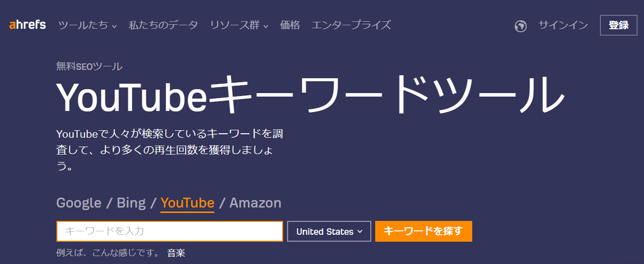The height and width of the screenshot is (264, 644).
Task: Open the globe language selector icon
Action: 520,26
